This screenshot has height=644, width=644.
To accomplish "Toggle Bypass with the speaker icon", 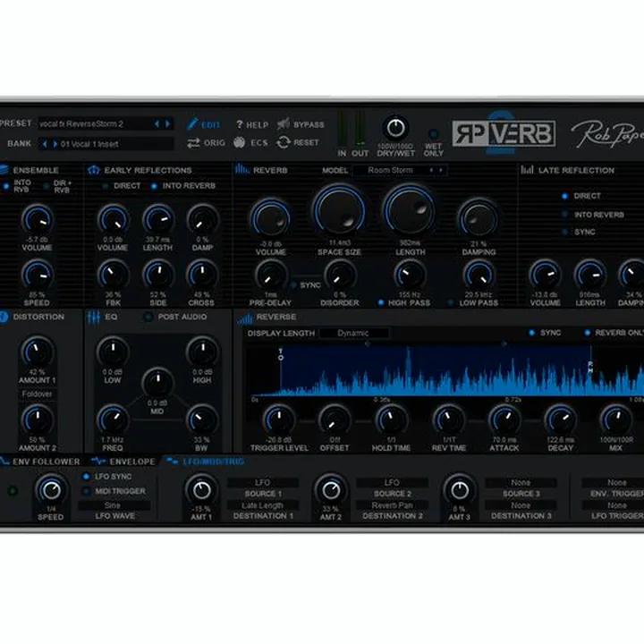I will click(x=283, y=123).
